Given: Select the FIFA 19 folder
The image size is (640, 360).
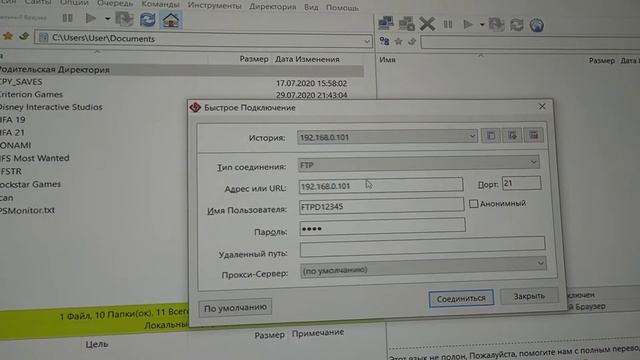Looking at the screenshot, I should point(13,120).
